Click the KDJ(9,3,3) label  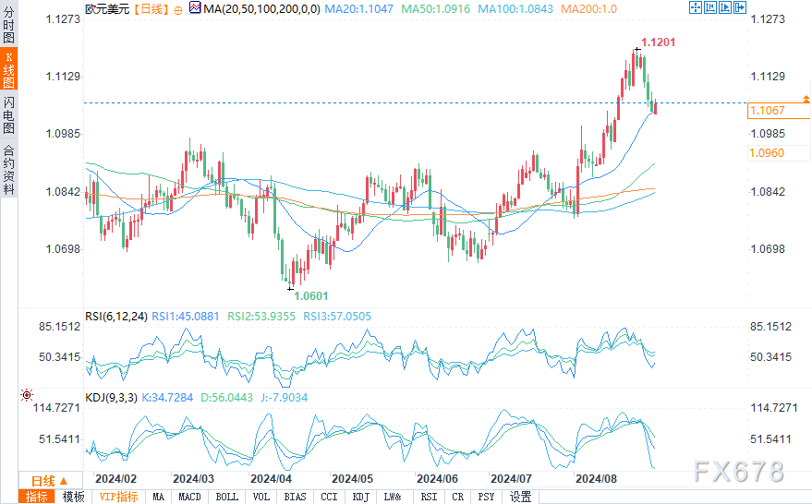111,398
